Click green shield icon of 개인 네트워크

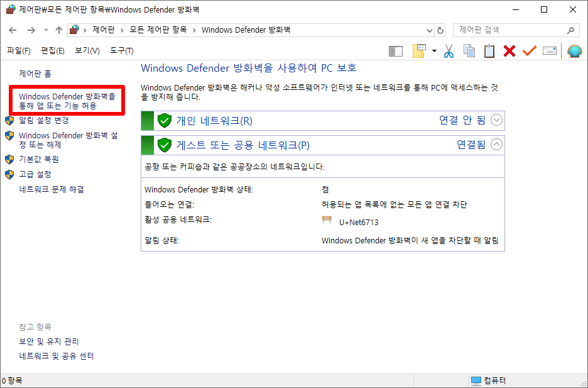click(164, 121)
